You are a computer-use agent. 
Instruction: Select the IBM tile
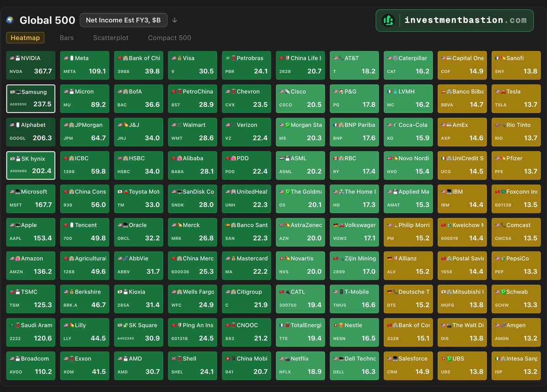point(462,199)
